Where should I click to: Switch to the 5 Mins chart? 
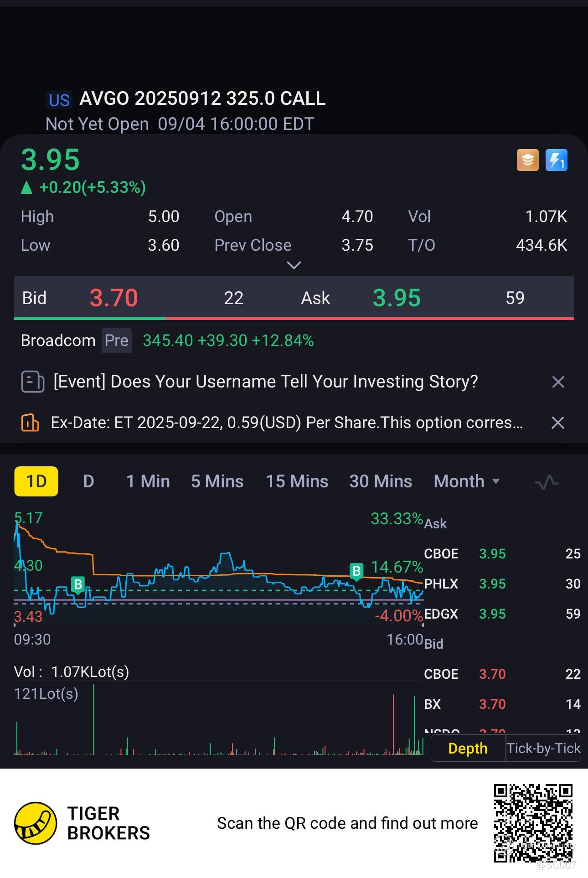tap(217, 481)
